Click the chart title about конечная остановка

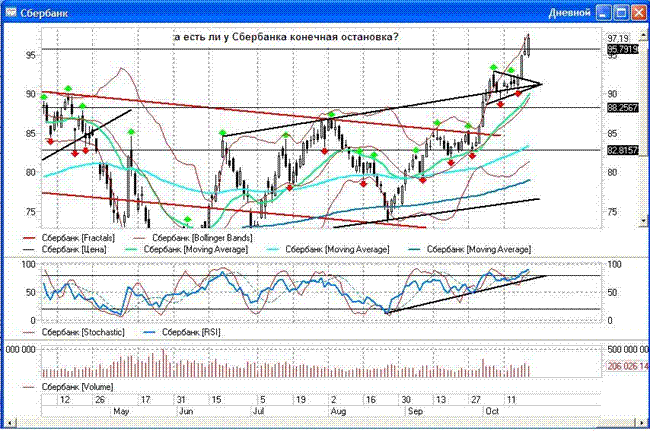click(286, 37)
